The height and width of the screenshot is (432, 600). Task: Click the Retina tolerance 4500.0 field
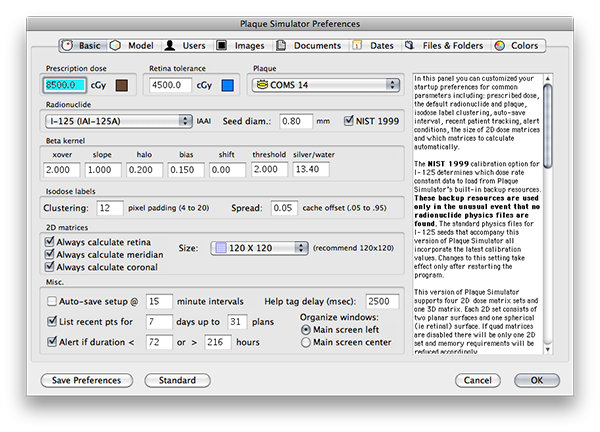[170, 85]
